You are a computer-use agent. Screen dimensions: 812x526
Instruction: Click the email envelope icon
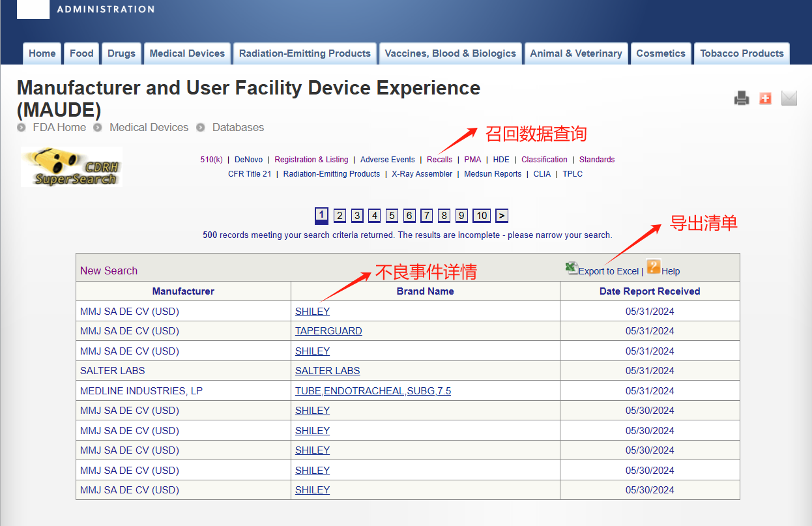coord(789,98)
